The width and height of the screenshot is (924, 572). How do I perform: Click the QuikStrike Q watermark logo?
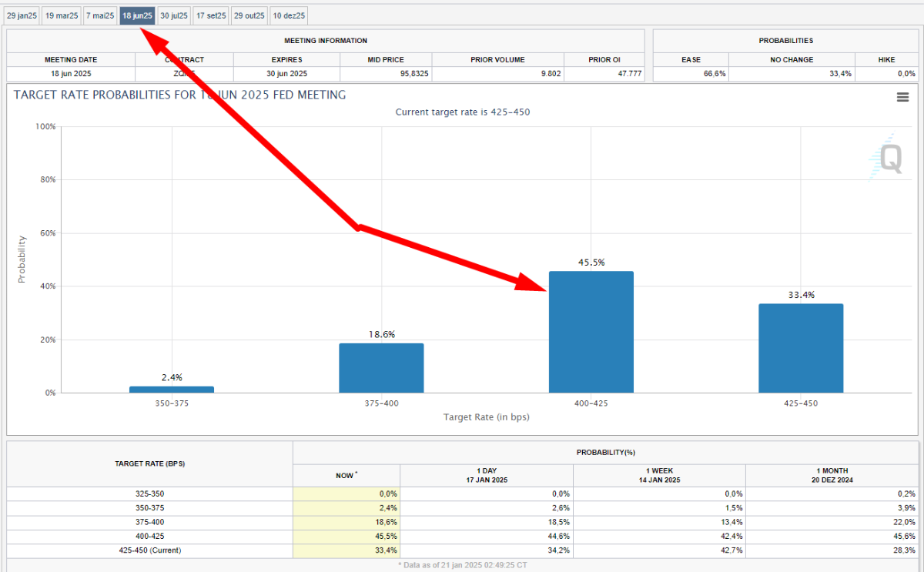(x=885, y=159)
